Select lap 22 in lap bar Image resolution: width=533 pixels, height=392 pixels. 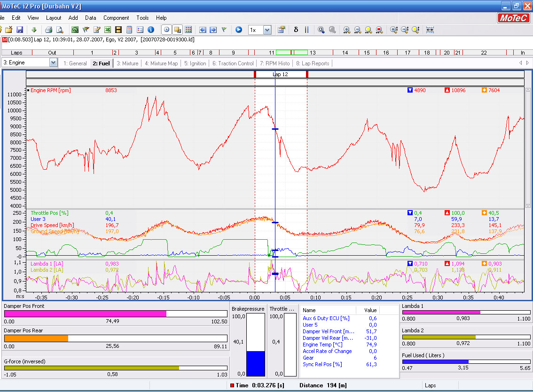pyautogui.click(x=484, y=53)
